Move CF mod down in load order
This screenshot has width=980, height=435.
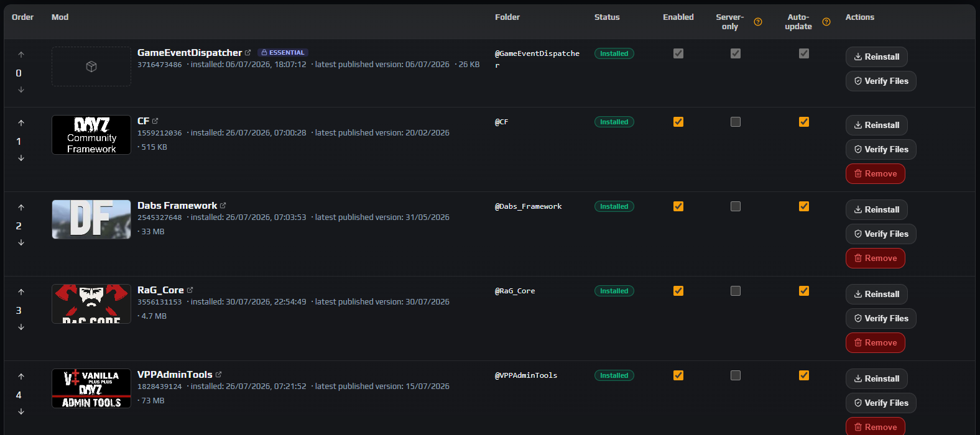(21, 158)
